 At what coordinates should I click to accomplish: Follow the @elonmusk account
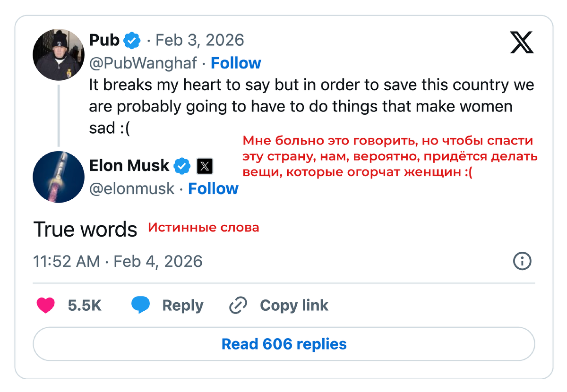[213, 188]
